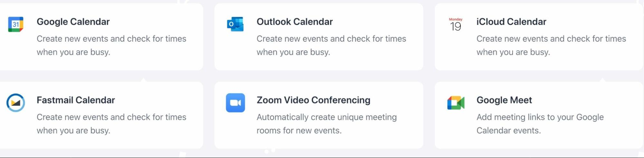644x158 pixels.
Task: Select the Outlook Calendar title
Action: pyautogui.click(x=294, y=22)
